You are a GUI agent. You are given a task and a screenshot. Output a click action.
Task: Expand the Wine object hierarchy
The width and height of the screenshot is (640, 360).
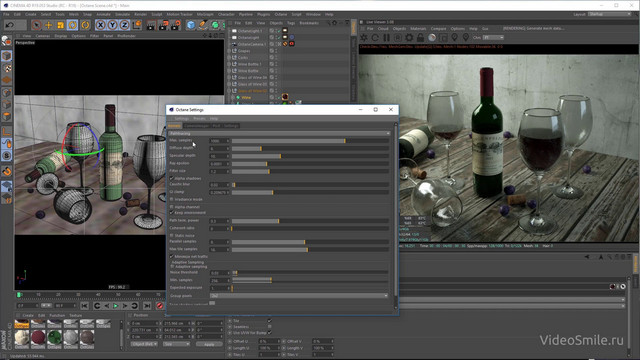[233, 98]
